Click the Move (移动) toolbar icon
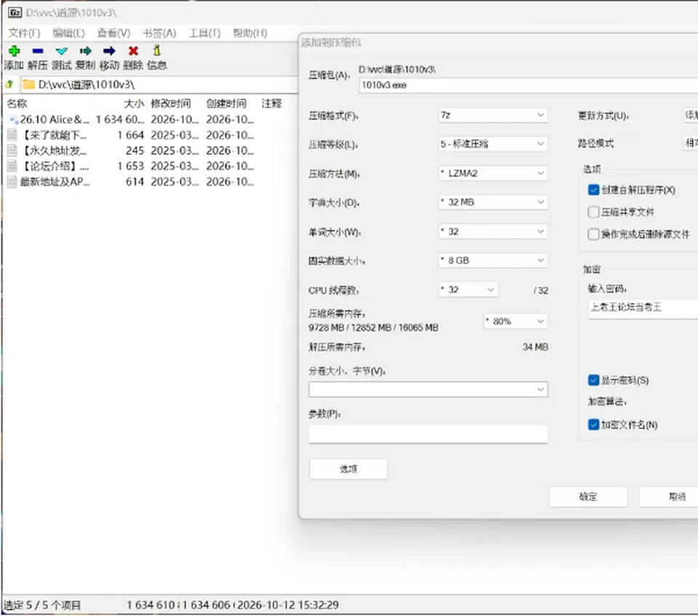The height and width of the screenshot is (616, 698). coord(109,51)
